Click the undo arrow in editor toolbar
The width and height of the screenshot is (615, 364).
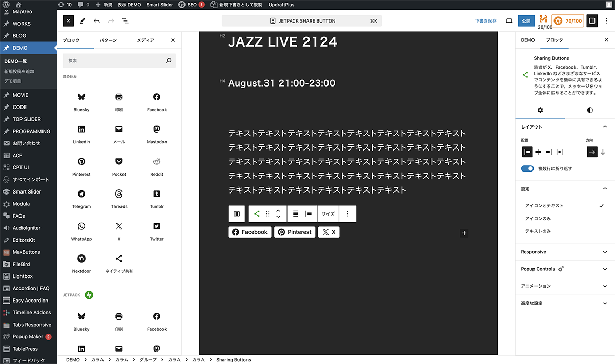[x=97, y=21]
